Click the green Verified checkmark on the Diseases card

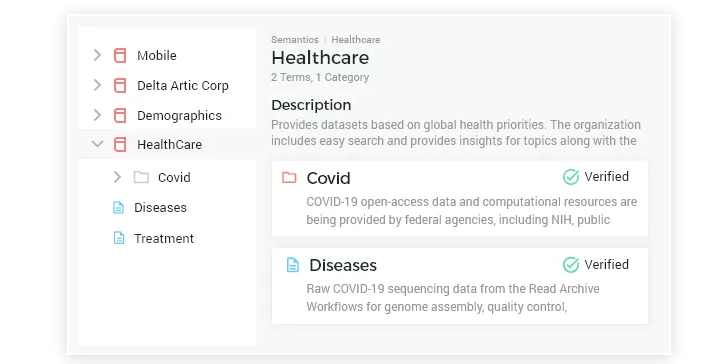[571, 265]
